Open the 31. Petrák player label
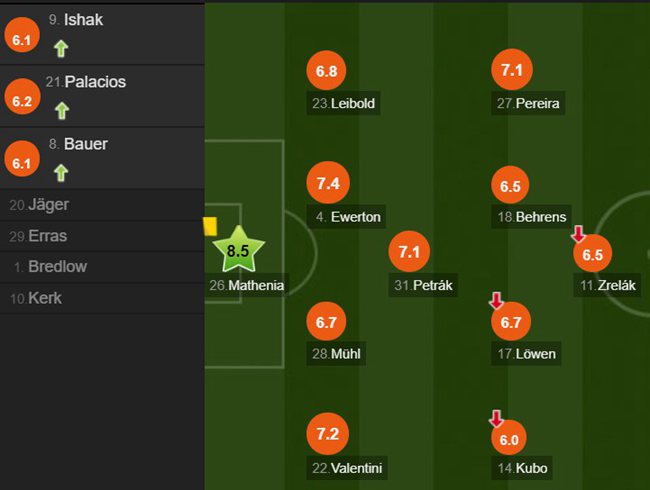650x490 pixels. point(423,285)
